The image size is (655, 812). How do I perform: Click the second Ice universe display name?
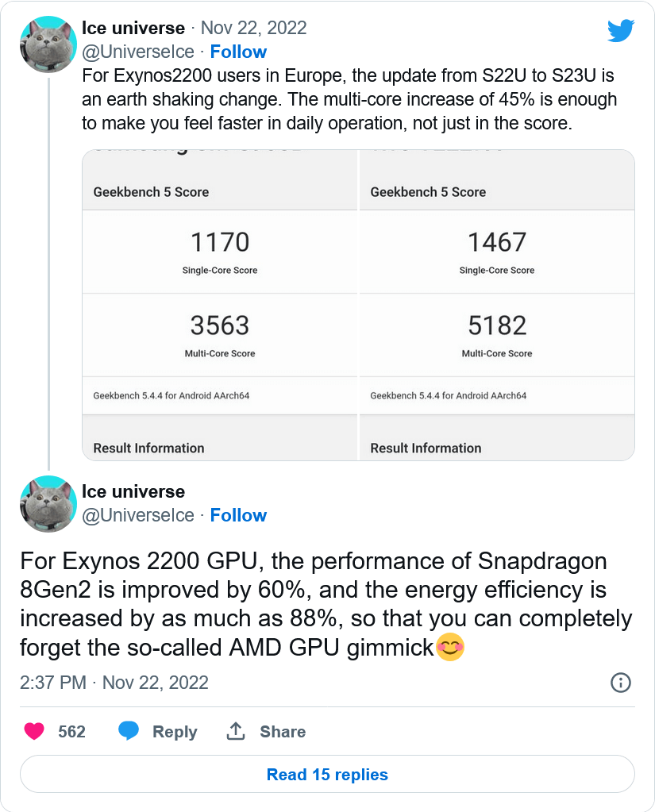pyautogui.click(x=133, y=491)
